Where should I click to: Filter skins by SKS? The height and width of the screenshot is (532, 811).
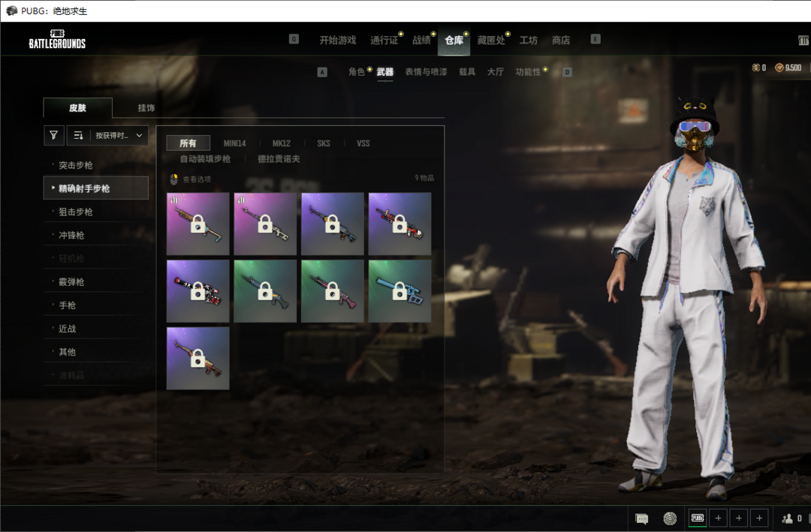[x=323, y=143]
